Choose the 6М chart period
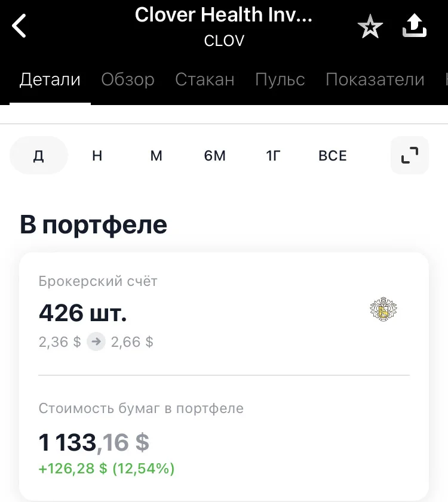 [x=215, y=156]
